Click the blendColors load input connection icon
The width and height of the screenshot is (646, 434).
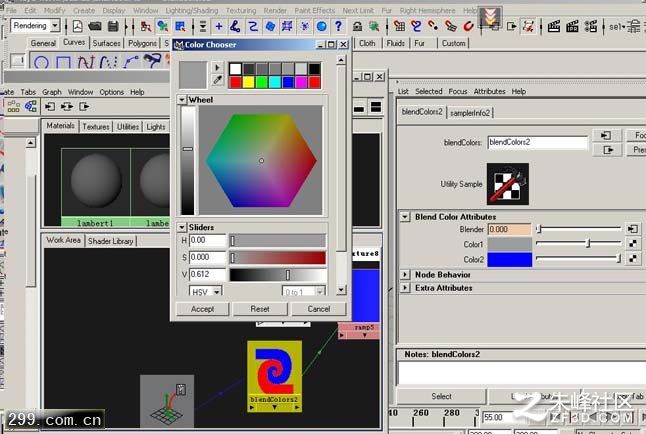606,136
